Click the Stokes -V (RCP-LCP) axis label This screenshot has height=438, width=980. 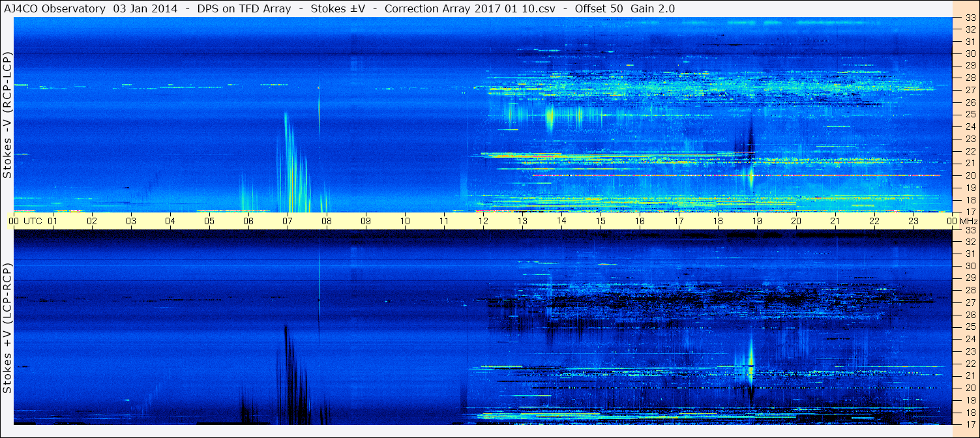7,115
